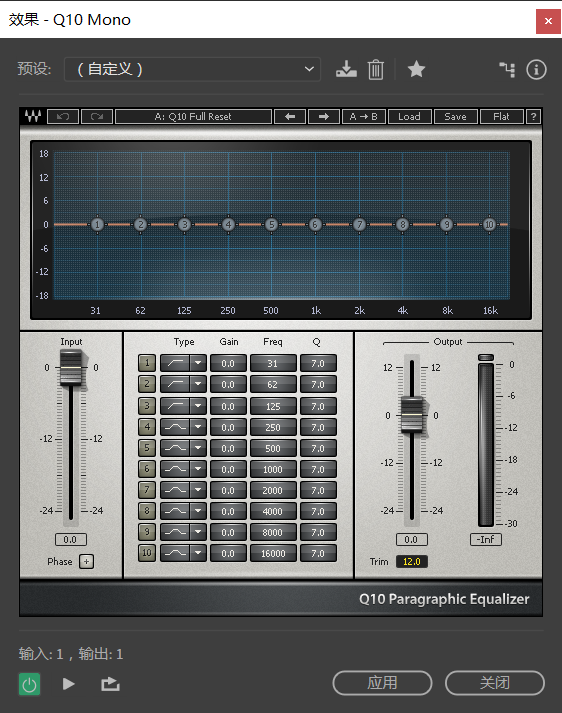Open the channel routing map icon
This screenshot has width=562, height=713.
[x=507, y=70]
